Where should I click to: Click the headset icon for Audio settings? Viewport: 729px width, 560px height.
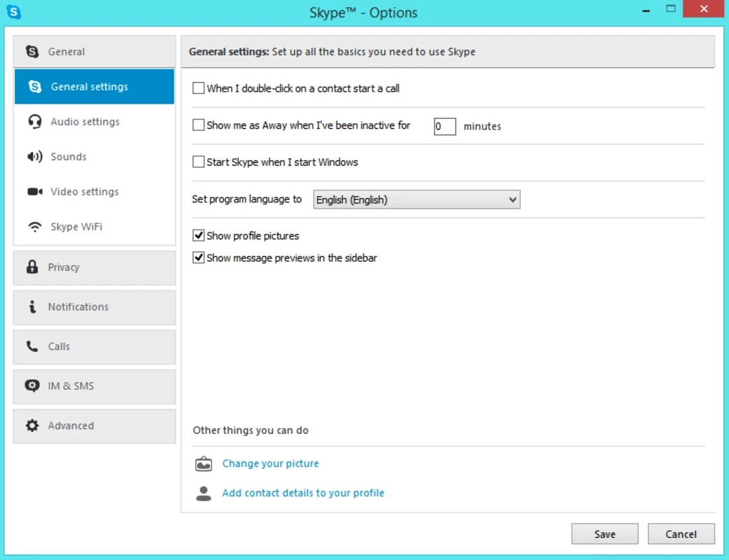tap(34, 122)
